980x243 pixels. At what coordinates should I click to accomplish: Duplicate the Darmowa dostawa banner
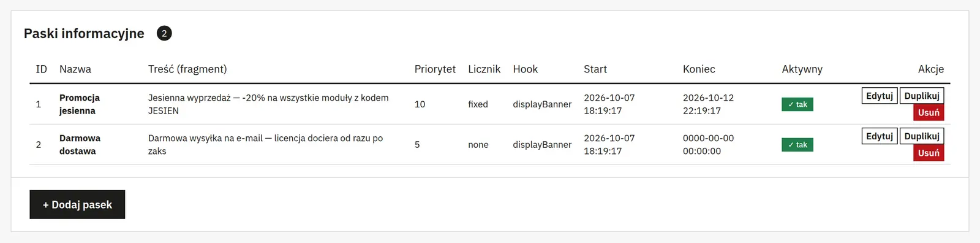(x=922, y=136)
